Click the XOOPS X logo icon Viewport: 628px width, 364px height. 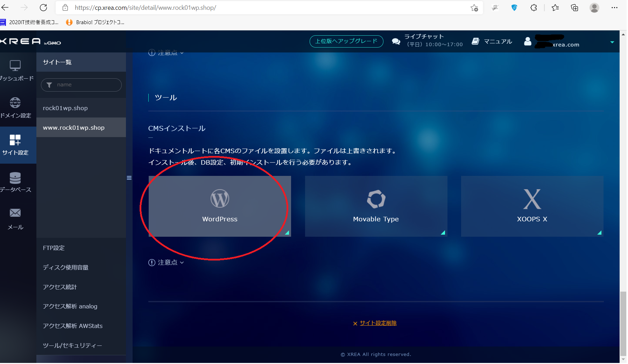532,199
